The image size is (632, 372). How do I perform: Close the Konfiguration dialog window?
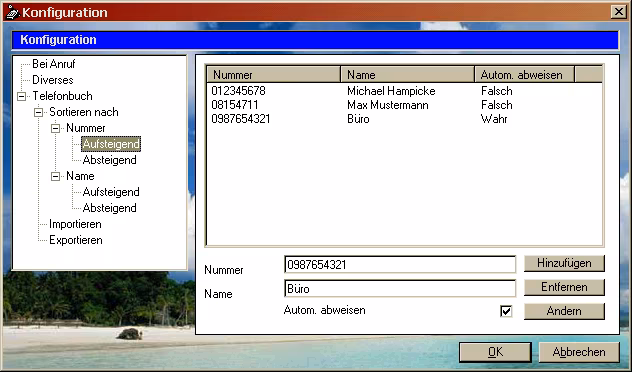pos(619,12)
